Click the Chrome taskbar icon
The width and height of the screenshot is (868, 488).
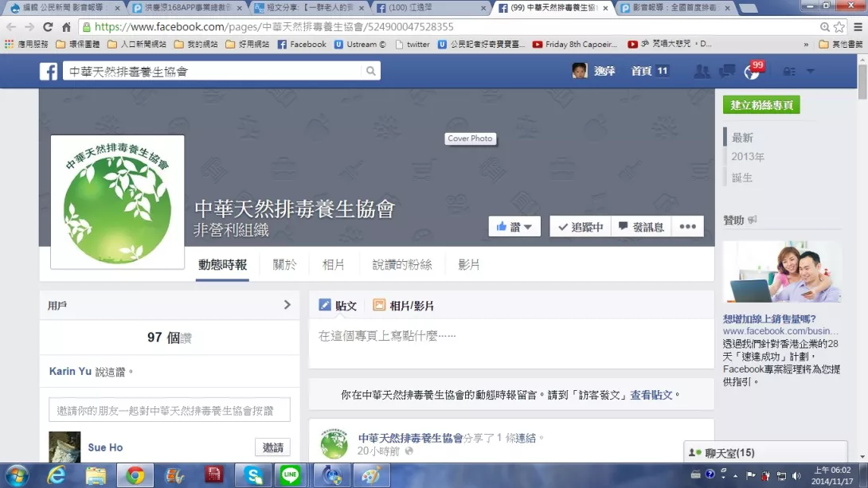coord(135,475)
